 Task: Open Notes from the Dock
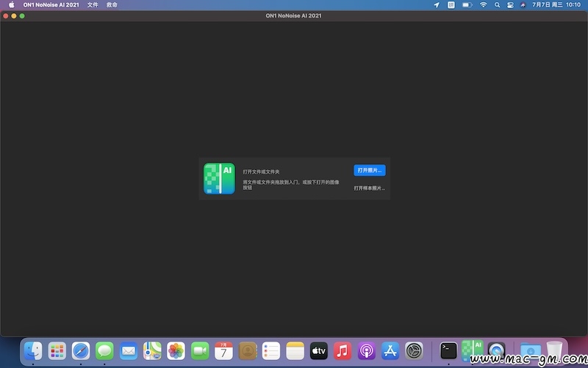295,351
